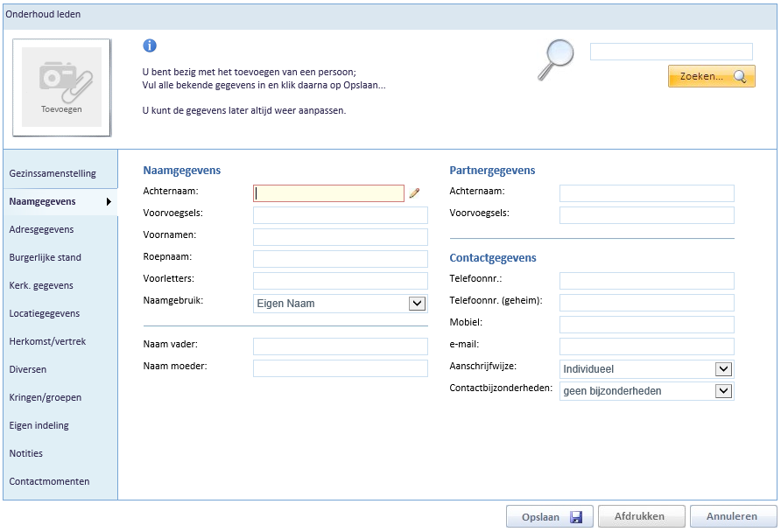Open the Aanschrijfwijze dropdown arrow
Viewport: 781px width, 532px height.
[723, 369]
